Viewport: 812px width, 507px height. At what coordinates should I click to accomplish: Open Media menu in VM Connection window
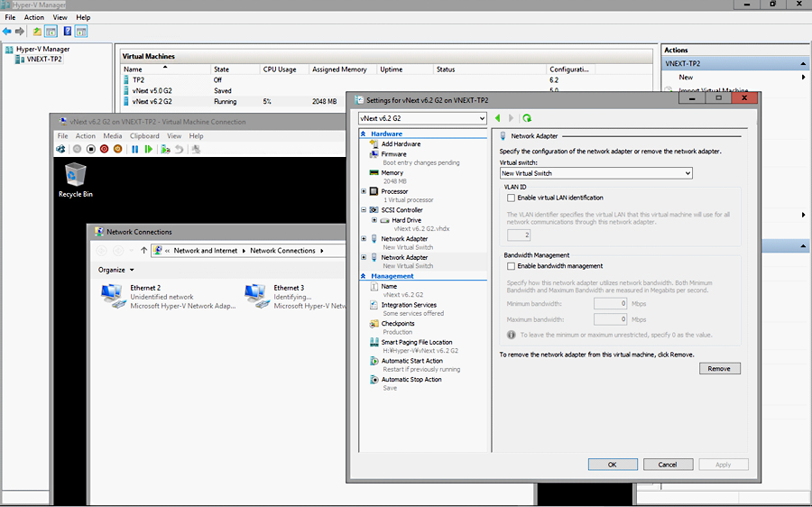(113, 136)
